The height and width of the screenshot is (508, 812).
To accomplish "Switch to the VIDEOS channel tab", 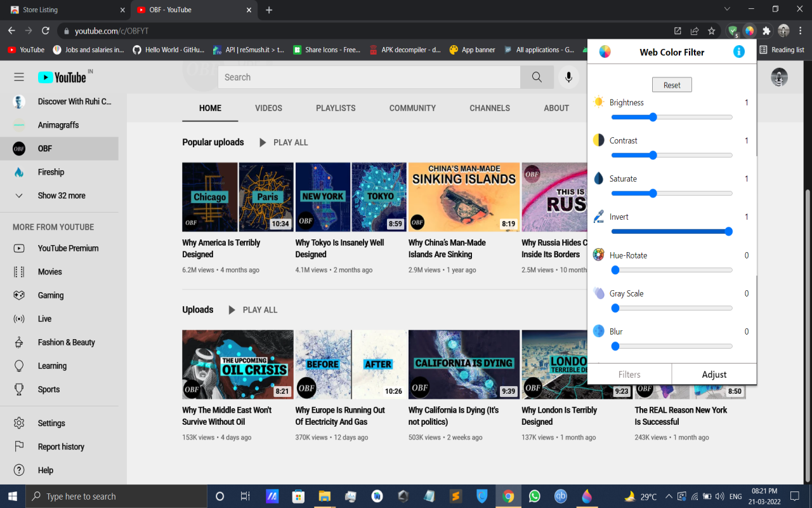I will pos(268,108).
